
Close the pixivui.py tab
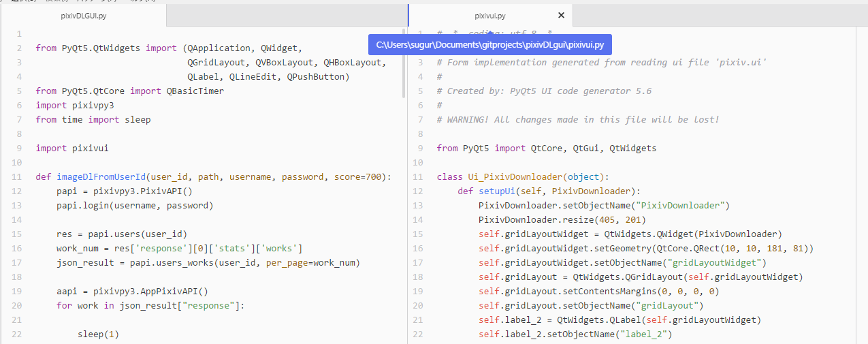pyautogui.click(x=561, y=15)
